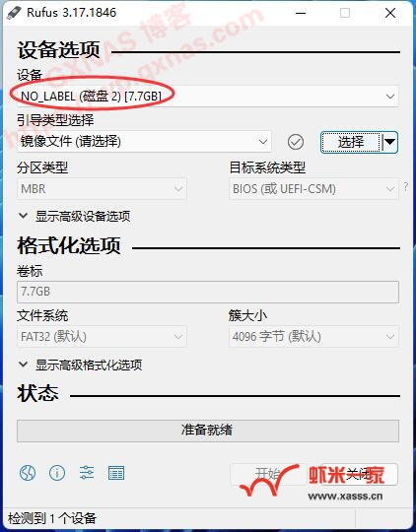Expand 显示高级设备选项 section
Screen dimensions: 416x532
pyautogui.click(x=75, y=216)
